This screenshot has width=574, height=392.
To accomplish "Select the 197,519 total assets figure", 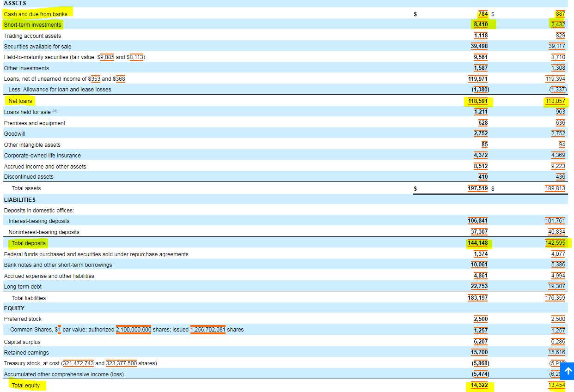I will coord(478,188).
